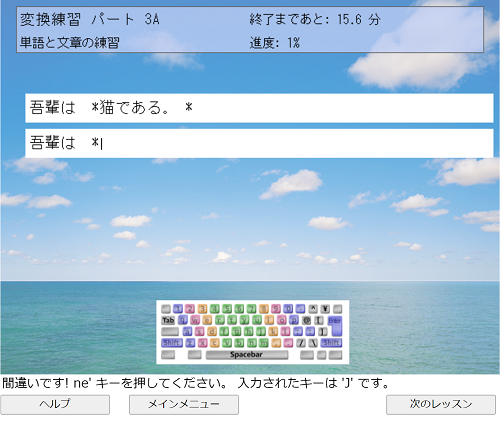Image resolution: width=500 pixels, height=421 pixels.
Task: Click the ヘルプ help button
Action: [55, 405]
